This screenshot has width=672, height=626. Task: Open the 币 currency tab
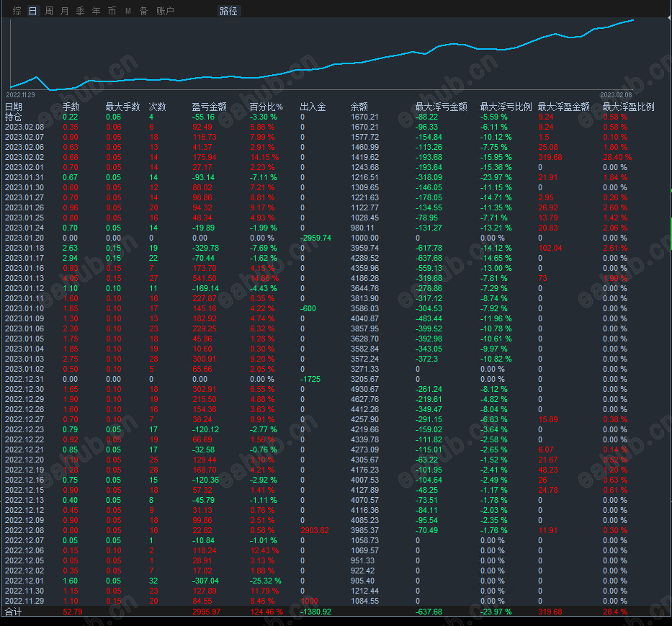pyautogui.click(x=112, y=11)
